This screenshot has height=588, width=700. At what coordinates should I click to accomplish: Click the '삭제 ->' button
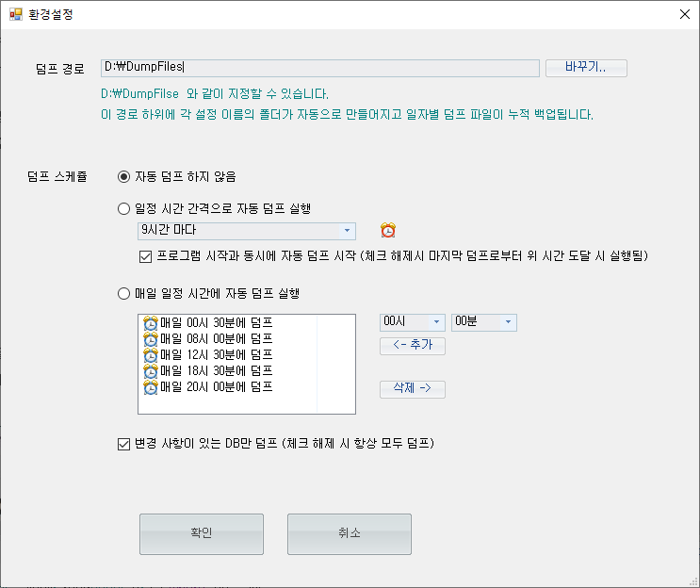point(413,389)
